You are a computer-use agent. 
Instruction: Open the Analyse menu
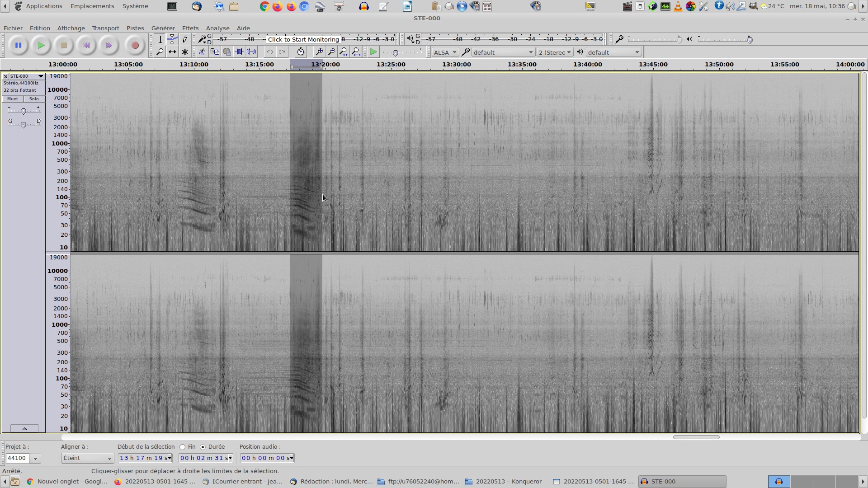pos(217,28)
